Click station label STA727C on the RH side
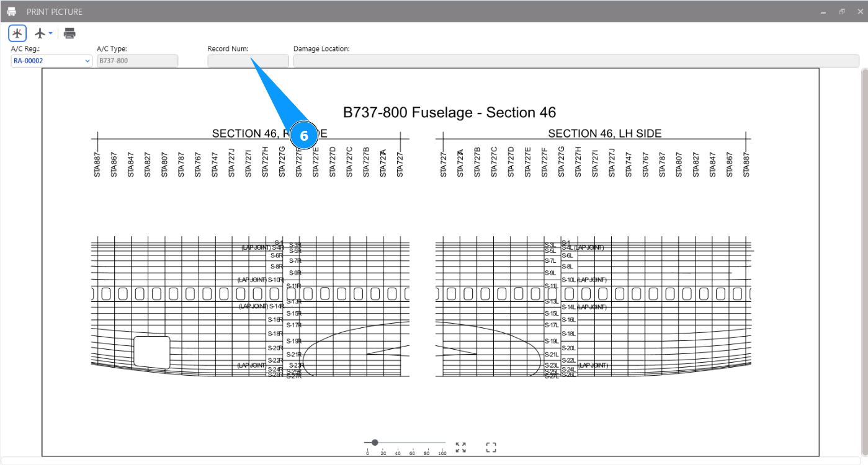This screenshot has width=868, height=465. pyautogui.click(x=349, y=162)
